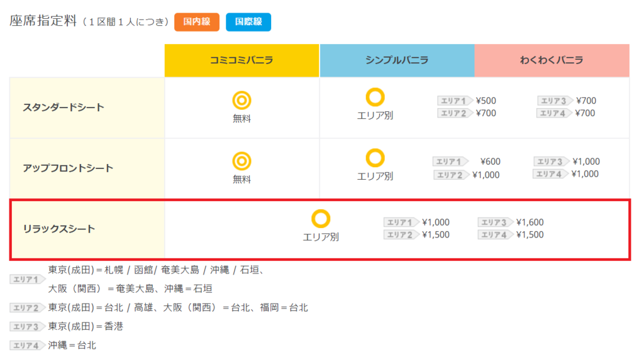Click 無料 text in アップフロントシート row
The height and width of the screenshot is (362, 644).
pyautogui.click(x=241, y=179)
